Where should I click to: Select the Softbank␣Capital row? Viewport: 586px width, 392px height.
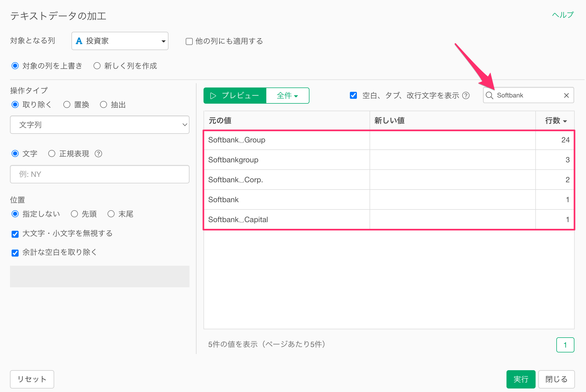click(x=389, y=220)
